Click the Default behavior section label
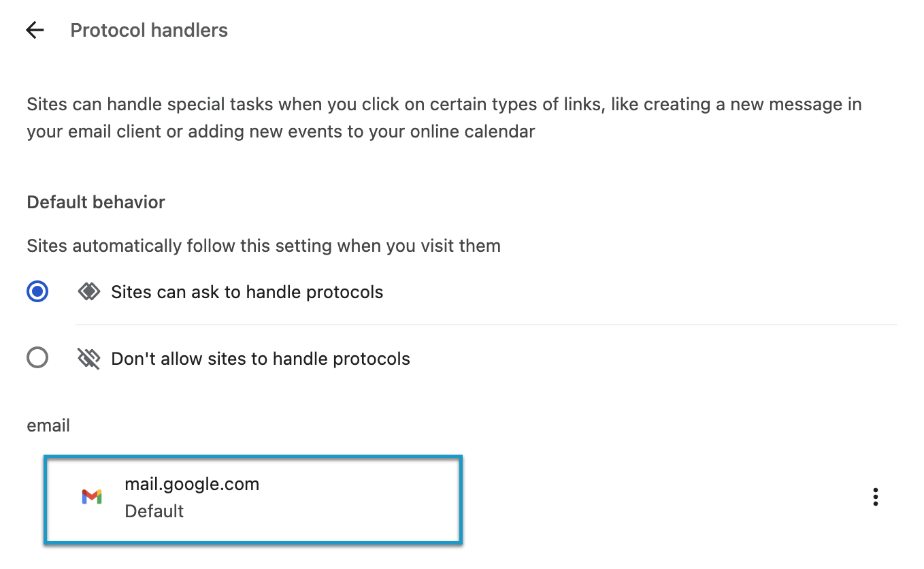924x569 pixels. tap(95, 201)
